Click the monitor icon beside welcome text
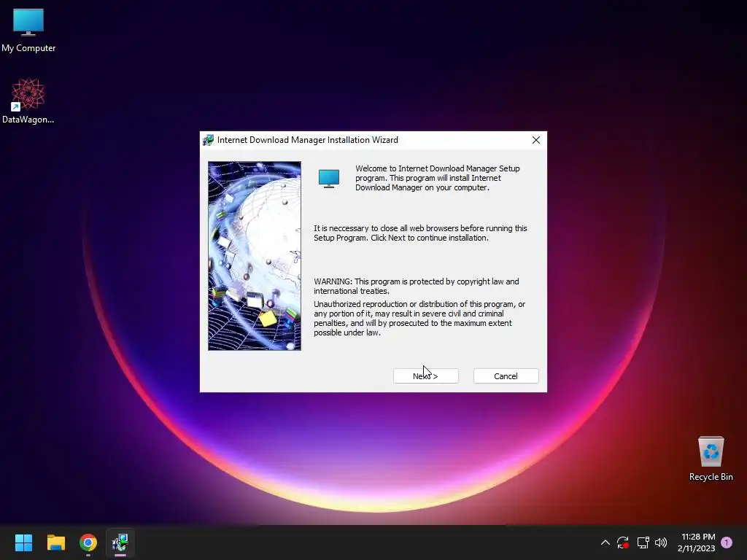The height and width of the screenshot is (560, 747). click(x=329, y=179)
